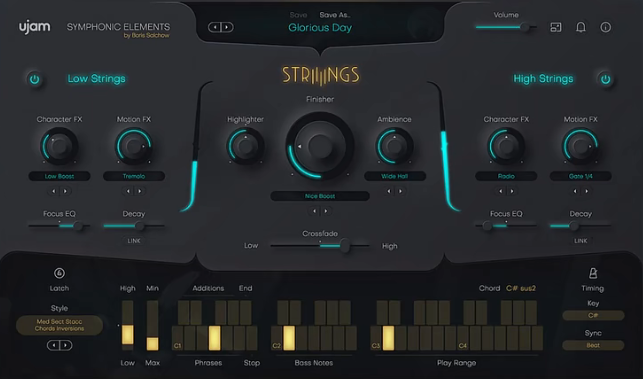Click the greyed Save button
This screenshot has width=643, height=379.
[x=298, y=15]
